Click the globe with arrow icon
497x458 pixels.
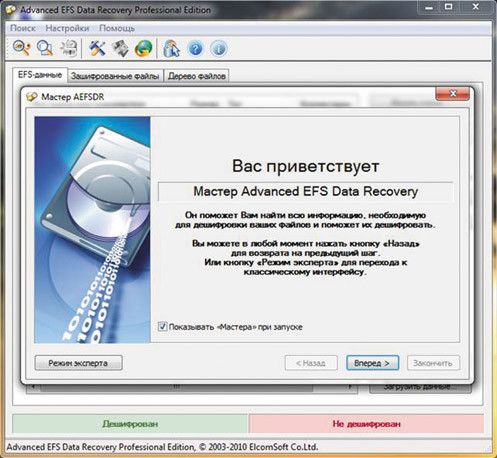click(x=143, y=48)
